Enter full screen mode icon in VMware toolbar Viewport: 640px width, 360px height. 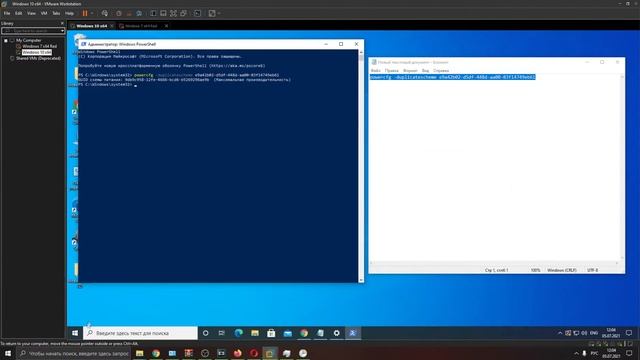(x=173, y=13)
